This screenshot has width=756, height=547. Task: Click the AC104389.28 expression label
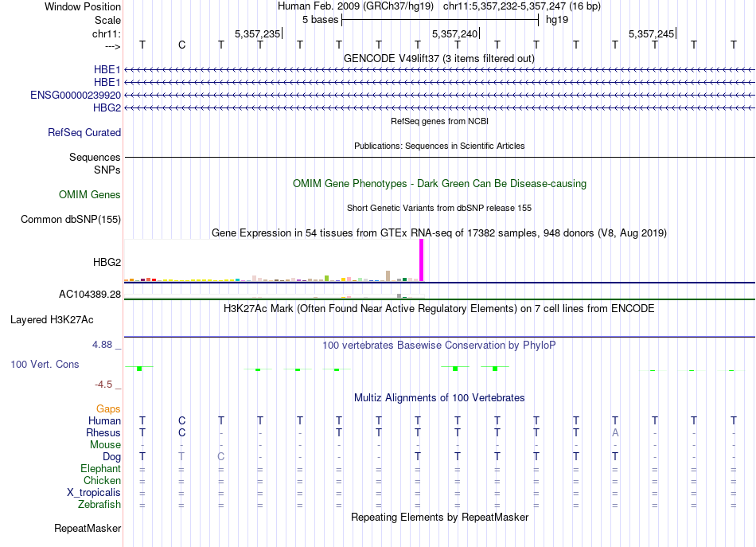coord(90,295)
